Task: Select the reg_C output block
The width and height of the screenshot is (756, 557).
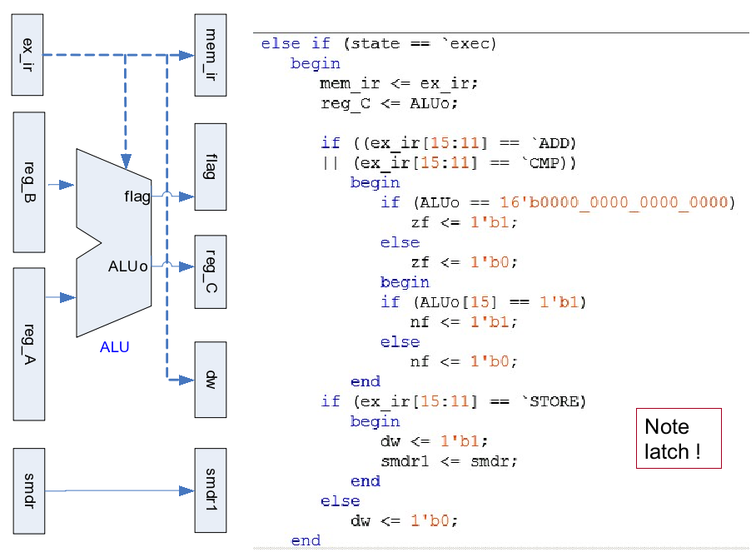Action: point(210,271)
